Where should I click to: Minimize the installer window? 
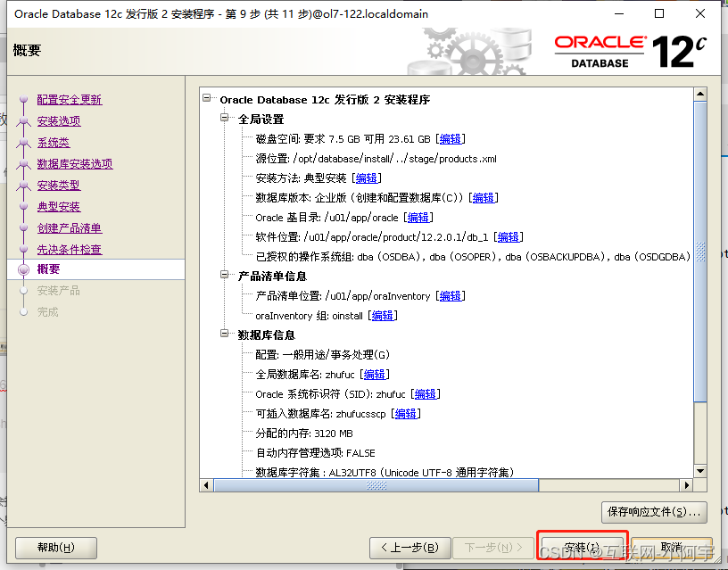tap(619, 13)
